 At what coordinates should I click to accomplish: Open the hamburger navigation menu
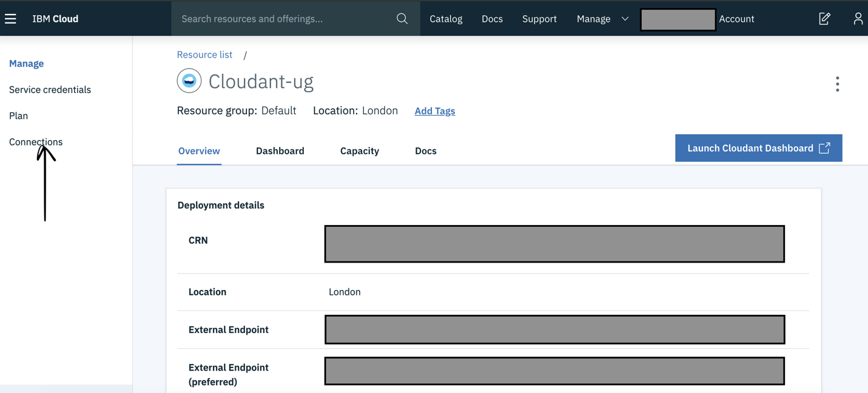(x=10, y=19)
